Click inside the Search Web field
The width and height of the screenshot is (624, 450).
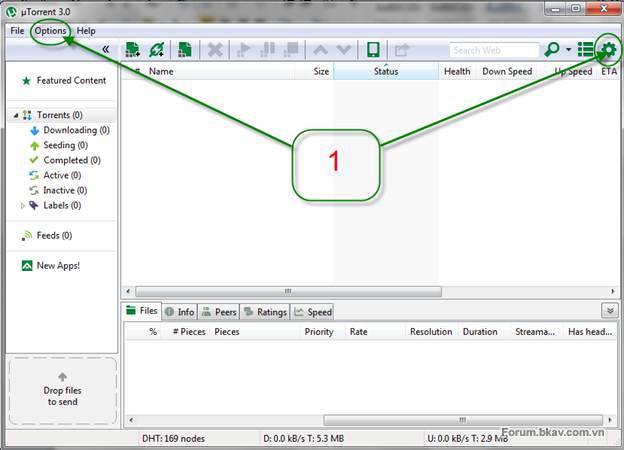pos(492,50)
